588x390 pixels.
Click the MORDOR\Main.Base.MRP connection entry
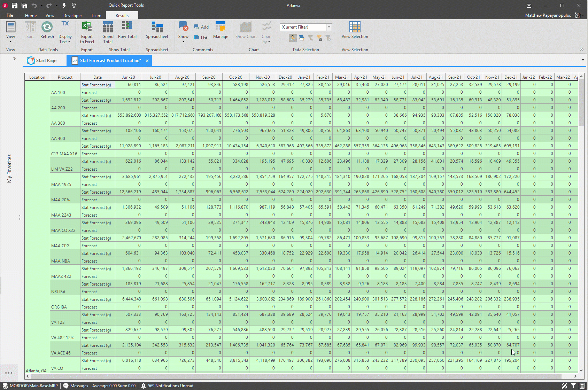coord(30,386)
